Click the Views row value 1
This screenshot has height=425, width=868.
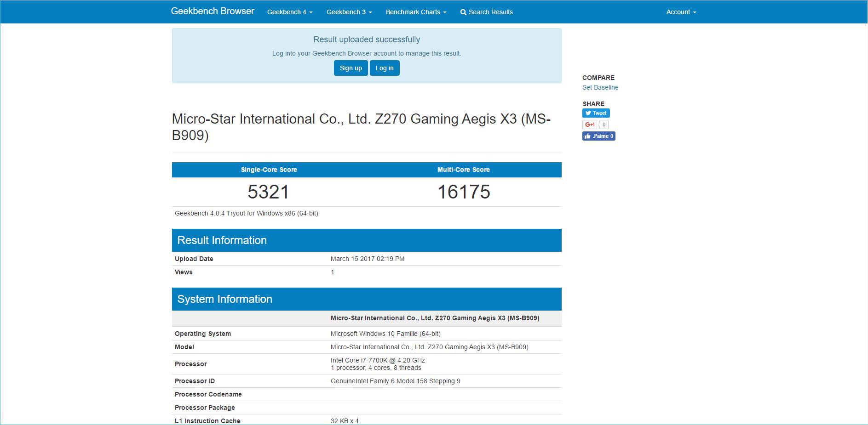(333, 272)
